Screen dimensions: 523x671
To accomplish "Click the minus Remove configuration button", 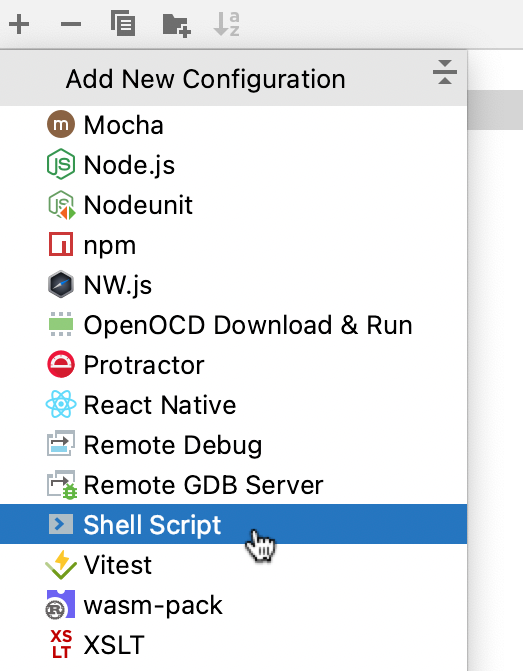I will click(71, 24).
